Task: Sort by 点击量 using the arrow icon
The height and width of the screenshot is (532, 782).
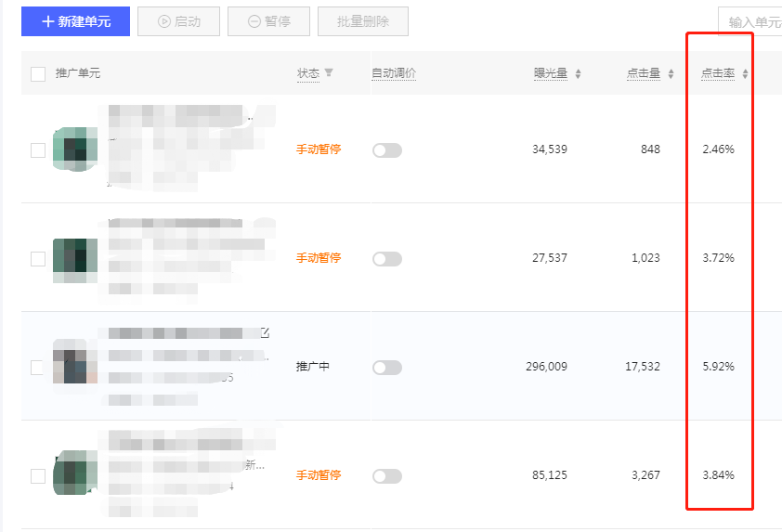Action: [671, 73]
